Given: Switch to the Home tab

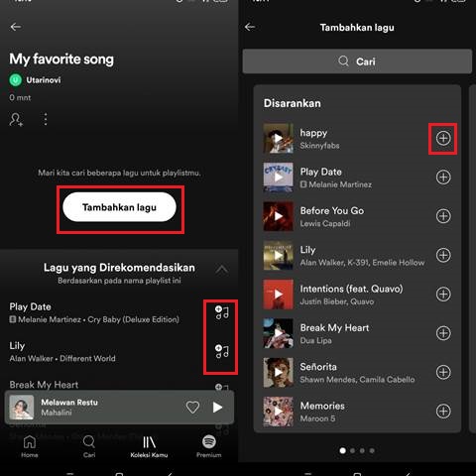Looking at the screenshot, I should 30,446.
